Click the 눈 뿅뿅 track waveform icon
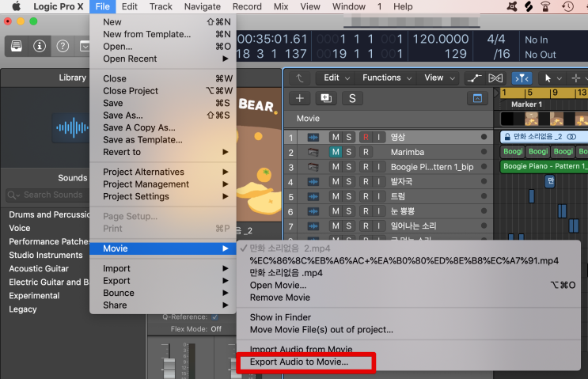The height and width of the screenshot is (379, 588). pyautogui.click(x=313, y=211)
